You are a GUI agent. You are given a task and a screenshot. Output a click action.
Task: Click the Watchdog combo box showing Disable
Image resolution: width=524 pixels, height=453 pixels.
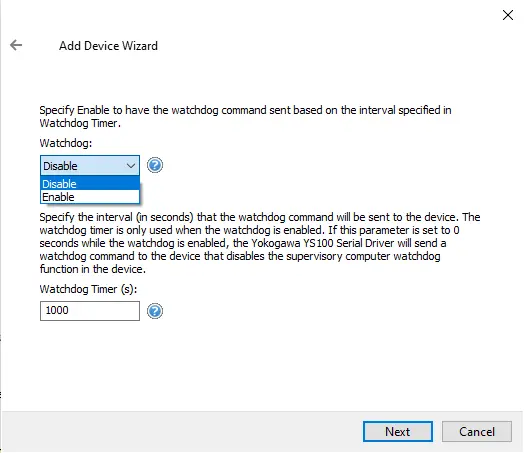pyautogui.click(x=90, y=165)
